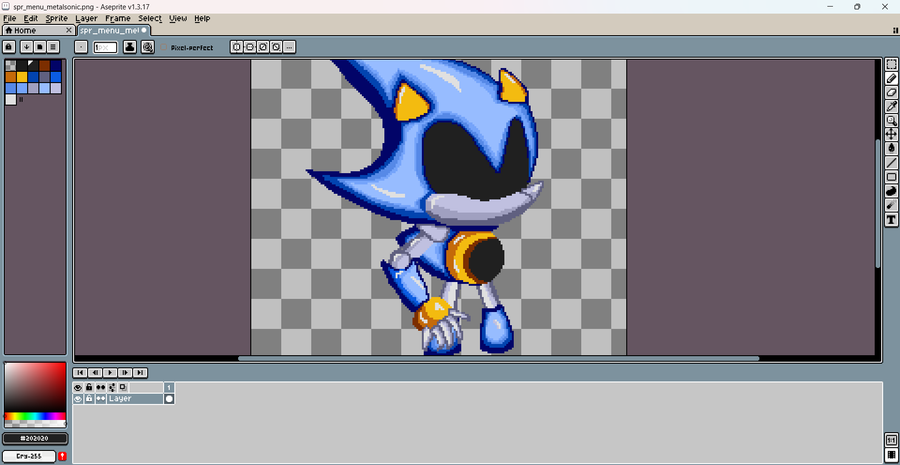The height and width of the screenshot is (465, 900).
Task: Play the animation
Action: (x=110, y=373)
